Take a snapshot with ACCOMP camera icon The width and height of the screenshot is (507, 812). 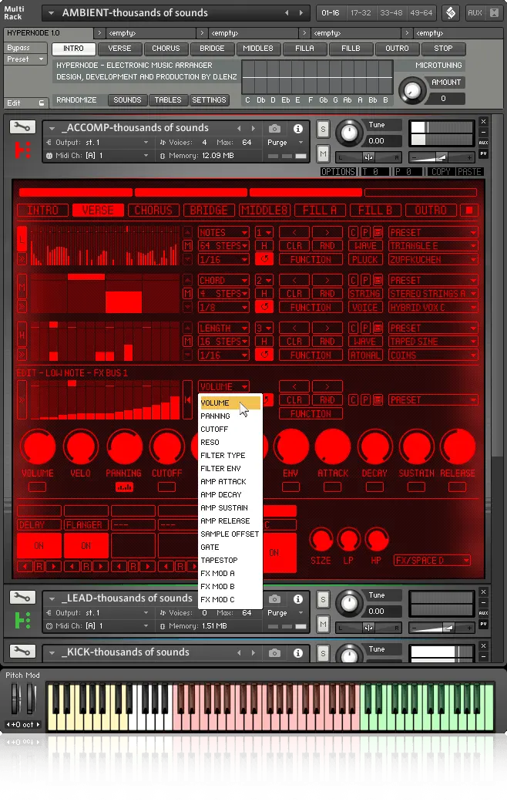tap(275, 128)
